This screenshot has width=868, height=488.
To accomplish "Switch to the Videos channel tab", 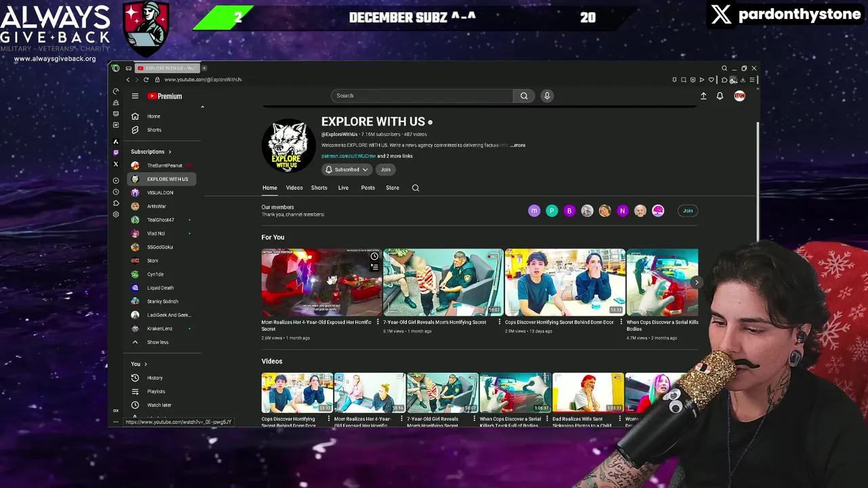I will pyautogui.click(x=294, y=188).
